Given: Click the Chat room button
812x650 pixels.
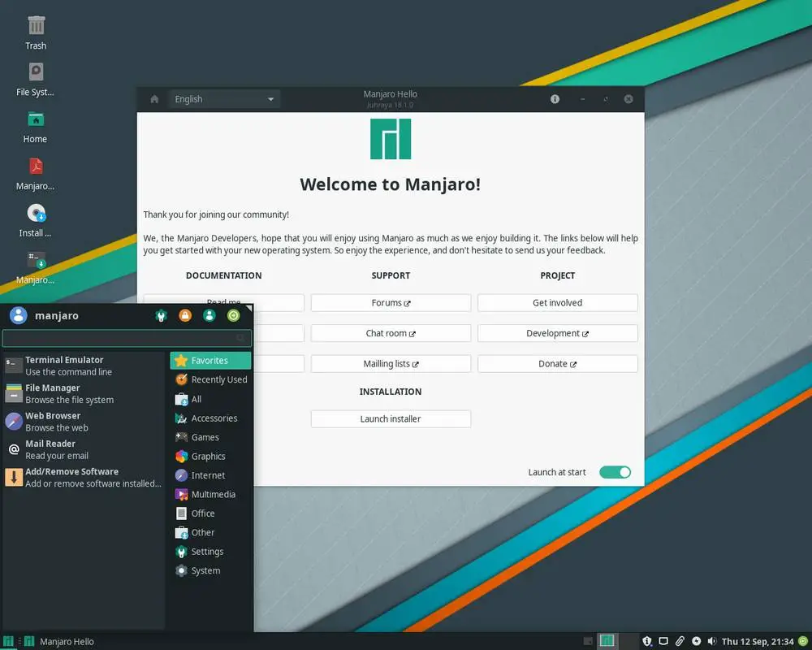Looking at the screenshot, I should tap(391, 333).
